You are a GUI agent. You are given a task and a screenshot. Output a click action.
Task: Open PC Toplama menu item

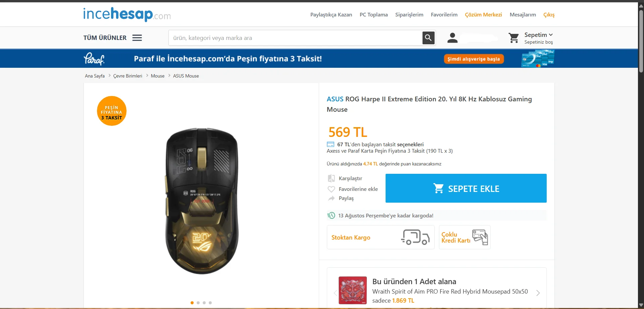coord(374,15)
